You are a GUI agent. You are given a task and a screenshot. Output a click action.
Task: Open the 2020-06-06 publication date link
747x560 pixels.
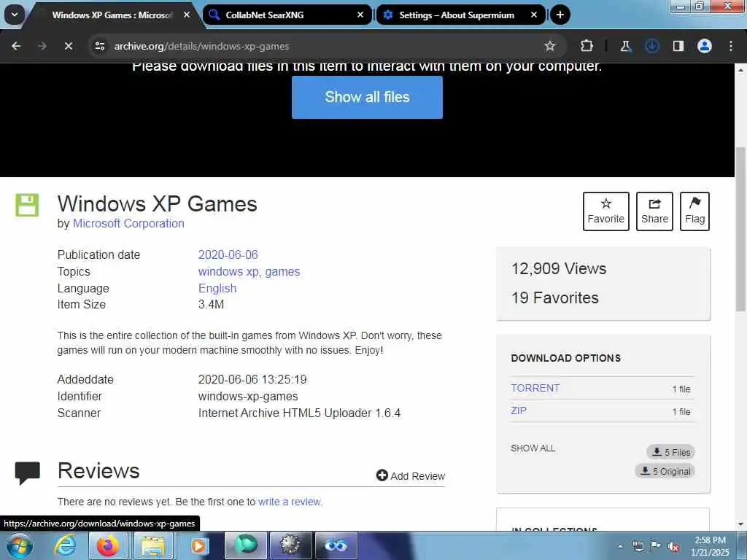(x=228, y=254)
